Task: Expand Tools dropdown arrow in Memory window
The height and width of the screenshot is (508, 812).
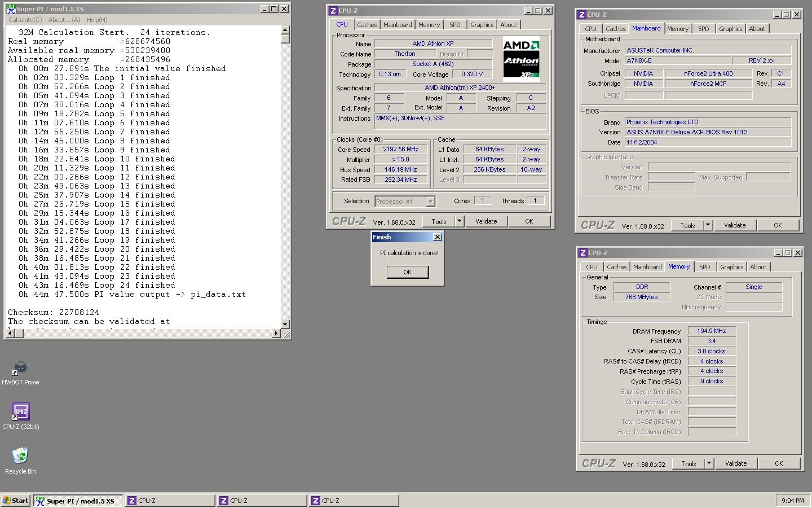Action: tap(709, 463)
